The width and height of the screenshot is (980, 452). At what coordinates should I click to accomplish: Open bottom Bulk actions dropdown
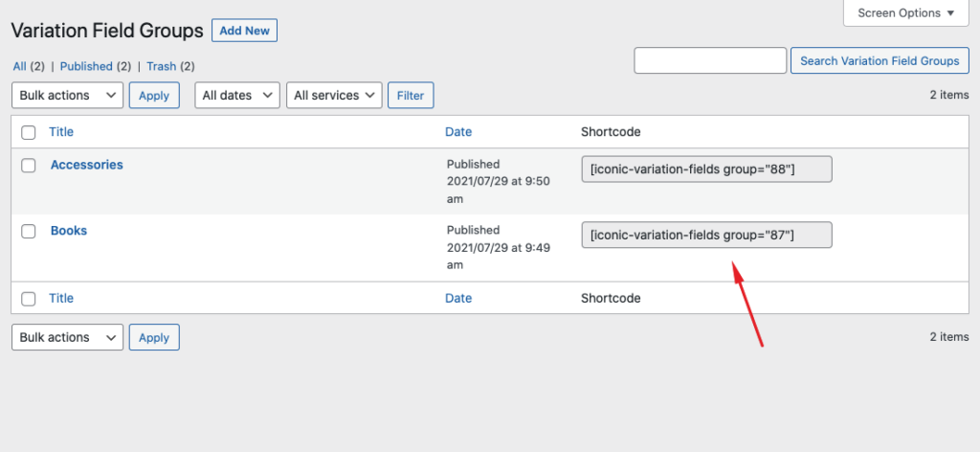[x=67, y=338]
